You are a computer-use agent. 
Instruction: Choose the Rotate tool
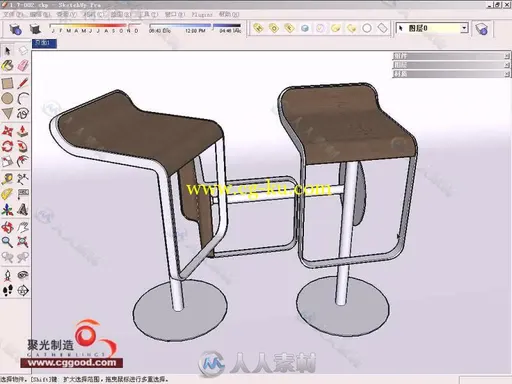tap(8, 146)
